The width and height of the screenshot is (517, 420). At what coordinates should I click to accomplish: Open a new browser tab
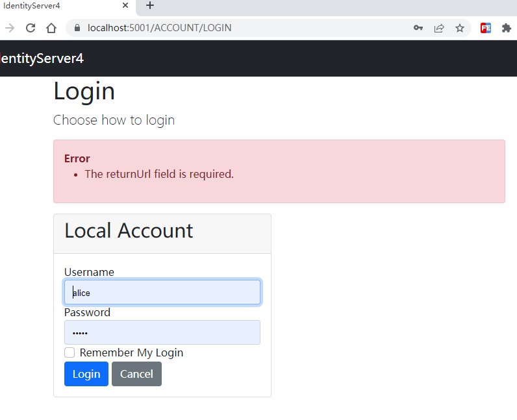tap(150, 6)
